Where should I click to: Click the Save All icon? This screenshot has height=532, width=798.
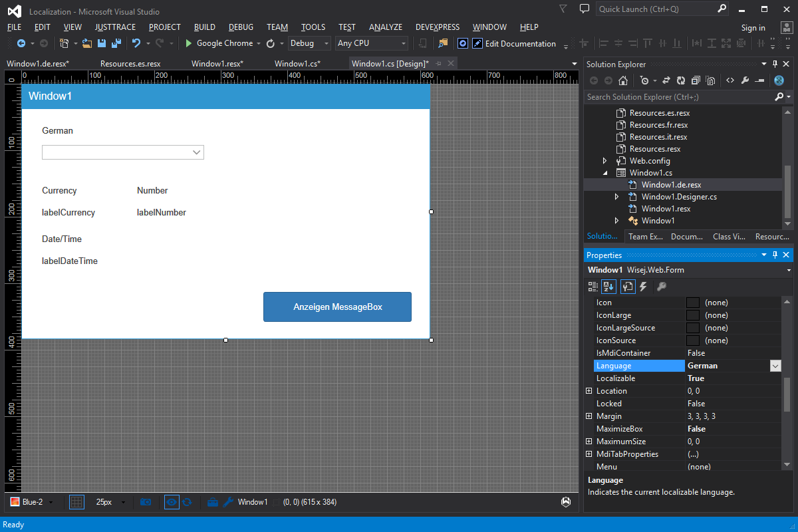[116, 43]
